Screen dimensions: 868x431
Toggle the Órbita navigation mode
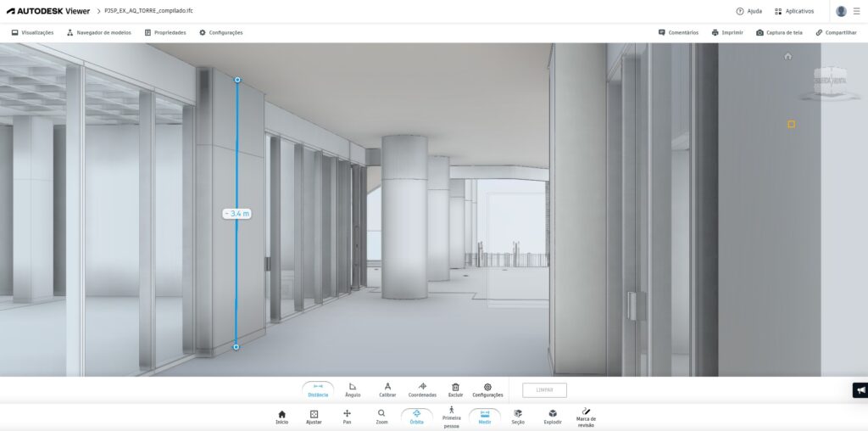point(416,417)
